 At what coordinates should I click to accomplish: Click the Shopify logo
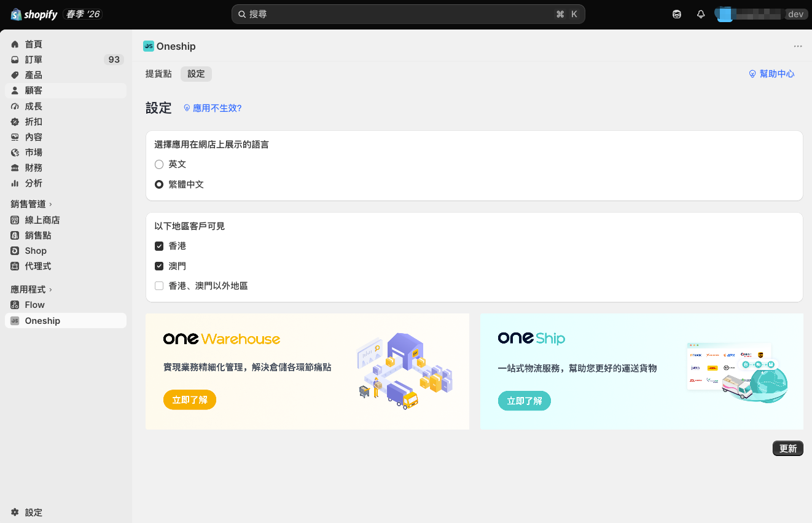click(x=34, y=14)
